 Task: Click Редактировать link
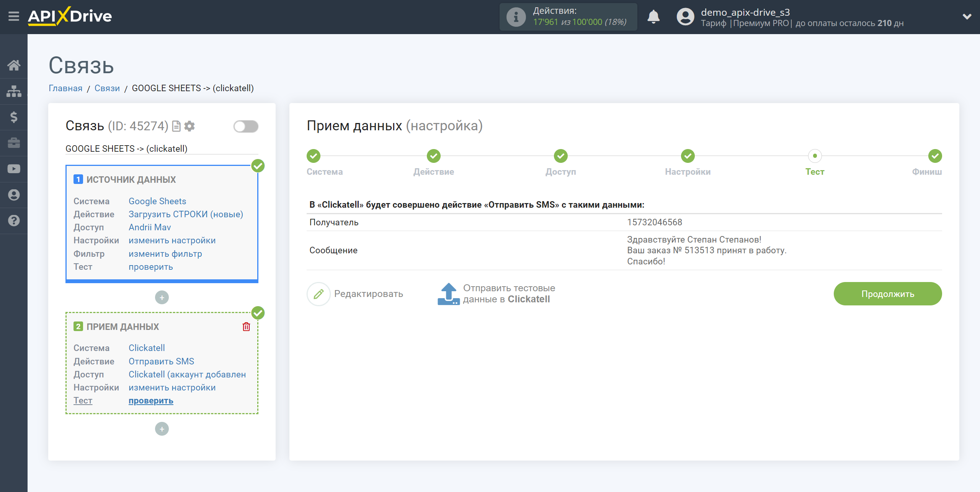[x=368, y=294]
